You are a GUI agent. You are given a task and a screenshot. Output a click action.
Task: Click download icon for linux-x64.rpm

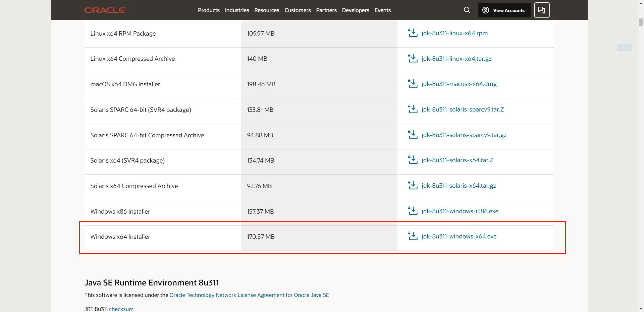[x=413, y=33]
